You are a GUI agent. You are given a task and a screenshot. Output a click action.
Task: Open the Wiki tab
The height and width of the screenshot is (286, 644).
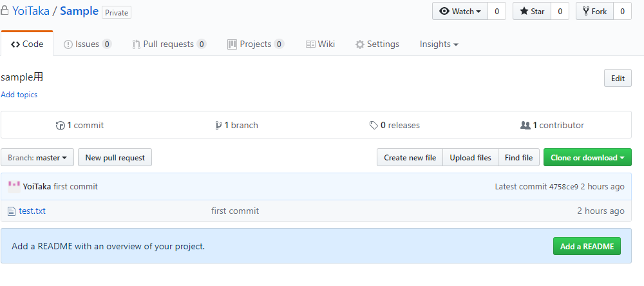pos(320,44)
